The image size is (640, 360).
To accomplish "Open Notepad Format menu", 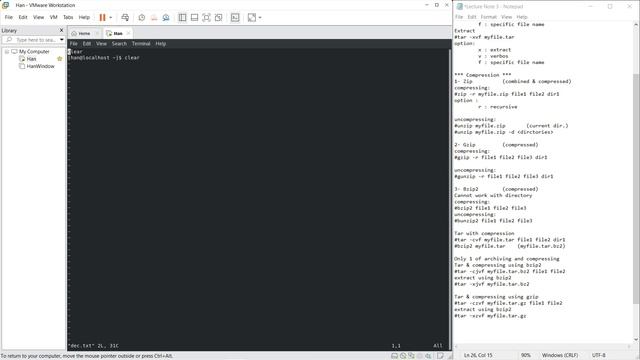I will coord(489,17).
